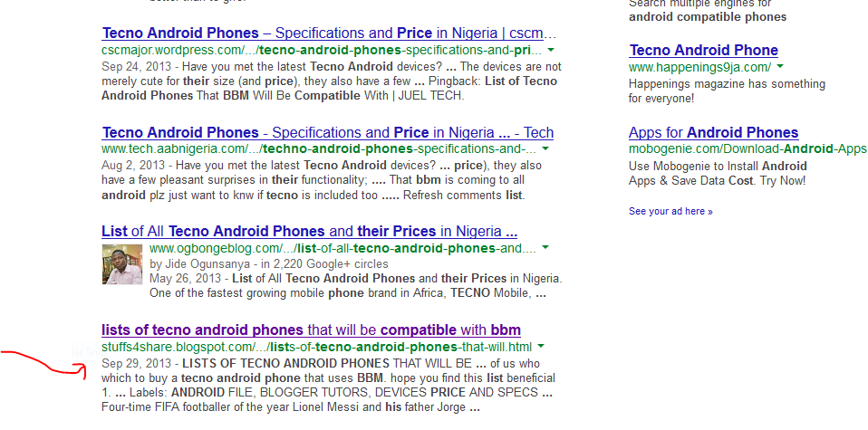
Task: Open the aabnigeria 'Tecno Android Phones - Specifications' Tech result
Action: click(x=328, y=133)
